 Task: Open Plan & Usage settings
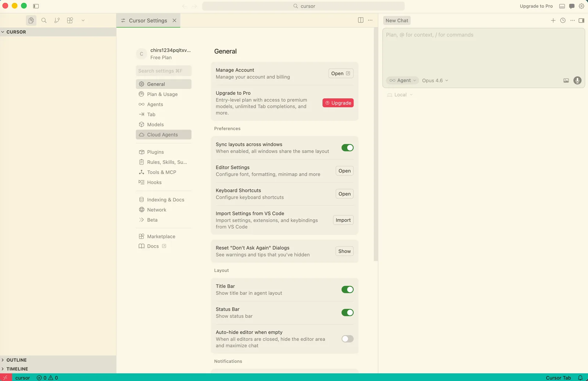[164, 94]
